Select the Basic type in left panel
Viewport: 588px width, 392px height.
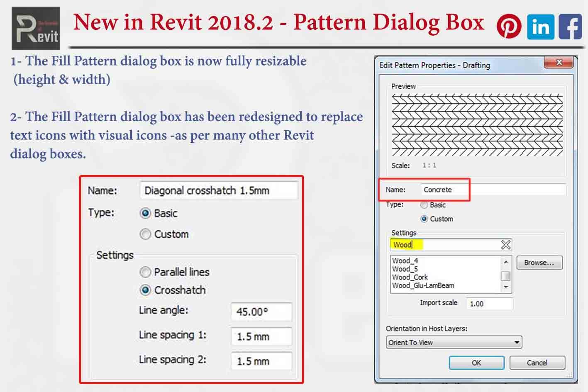(145, 213)
